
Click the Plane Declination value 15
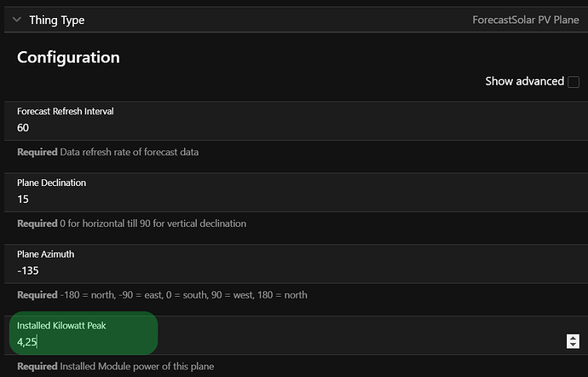click(24, 200)
